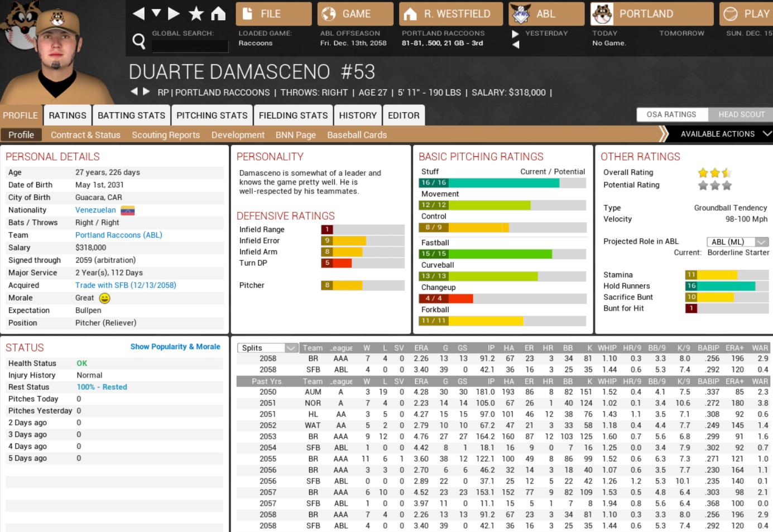Open the ABL league logo menu
The width and height of the screenshot is (773, 532).
[x=521, y=14]
